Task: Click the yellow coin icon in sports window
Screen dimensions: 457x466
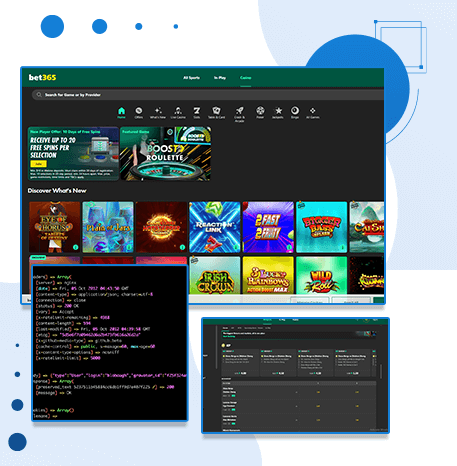Action: click(x=224, y=345)
